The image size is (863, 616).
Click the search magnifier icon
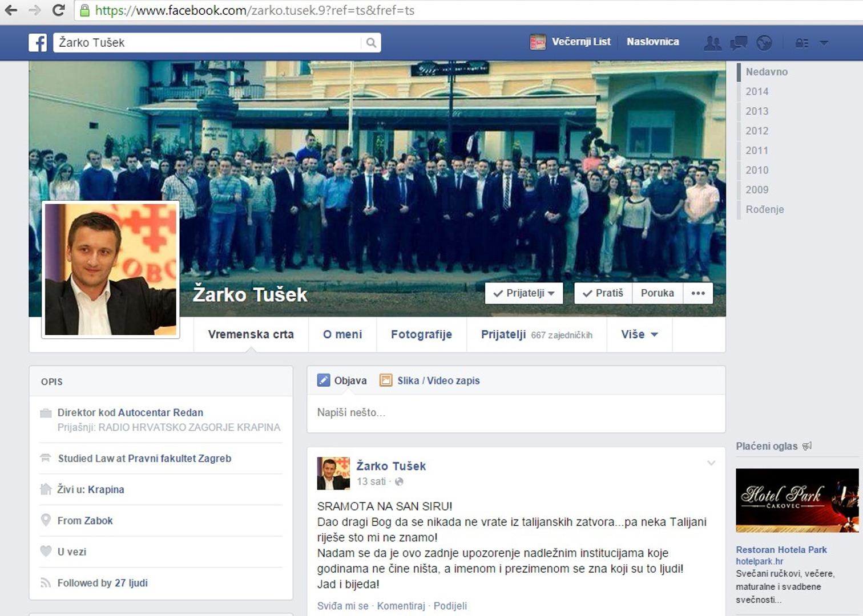click(371, 43)
